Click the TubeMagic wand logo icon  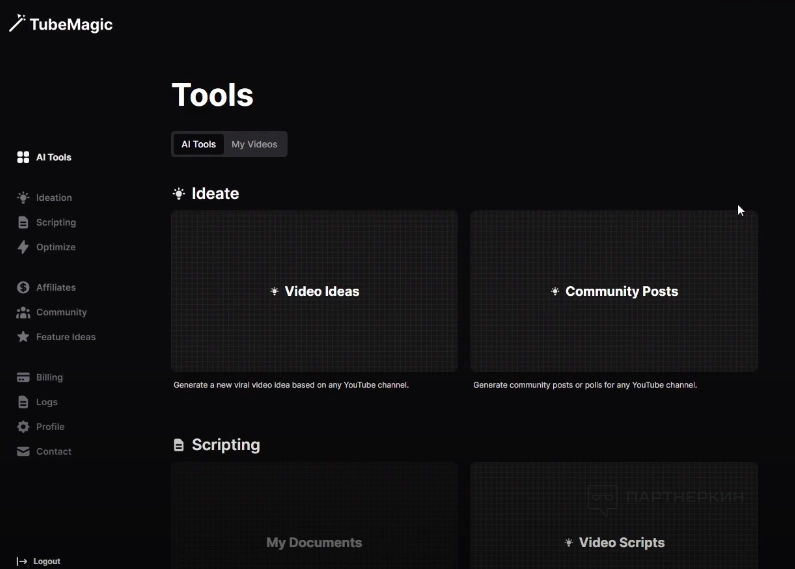coord(17,24)
